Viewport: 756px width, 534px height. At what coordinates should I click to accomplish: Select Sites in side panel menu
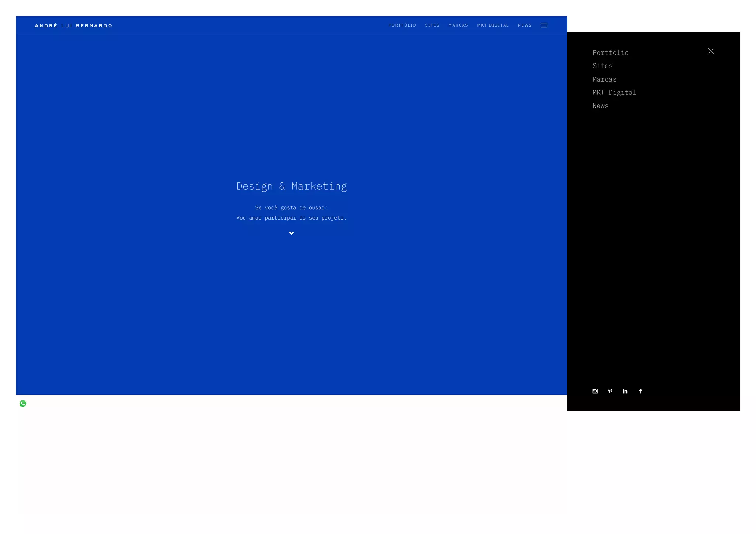tap(602, 66)
